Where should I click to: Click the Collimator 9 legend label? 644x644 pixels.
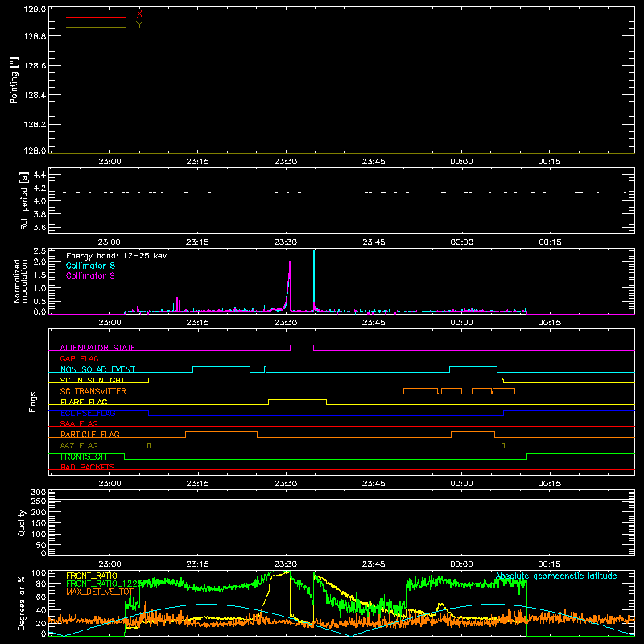(90, 275)
